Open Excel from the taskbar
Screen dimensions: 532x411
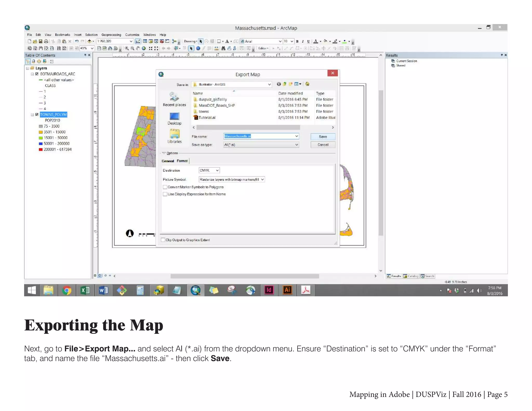click(x=85, y=290)
